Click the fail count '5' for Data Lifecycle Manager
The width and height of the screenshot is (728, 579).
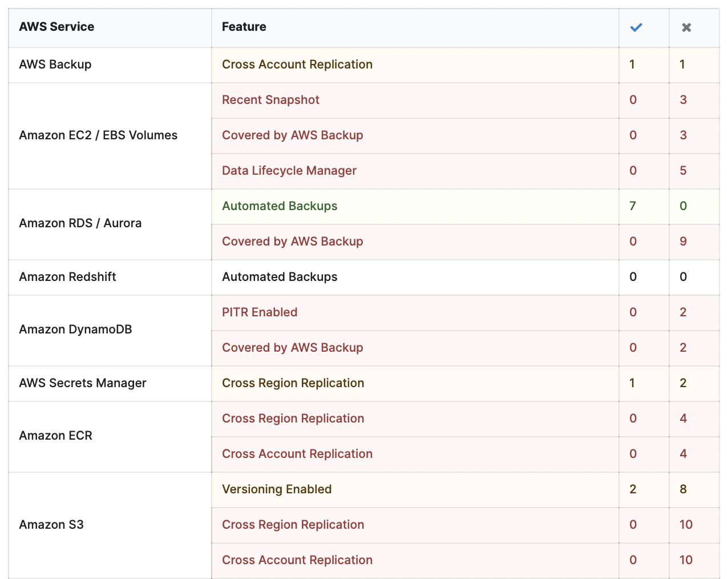[x=683, y=171]
